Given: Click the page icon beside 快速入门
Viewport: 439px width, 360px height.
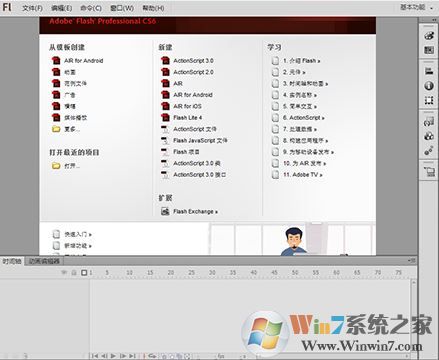Looking at the screenshot, I should (x=56, y=234).
